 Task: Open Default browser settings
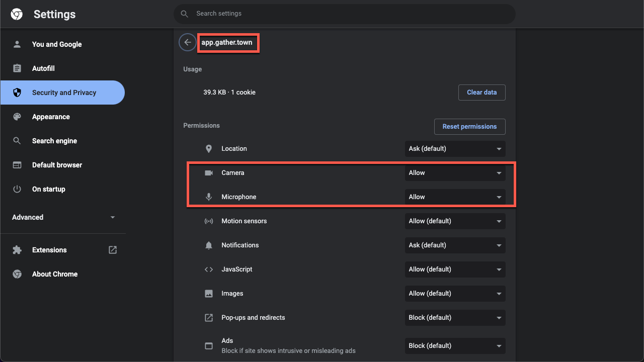click(x=62, y=165)
